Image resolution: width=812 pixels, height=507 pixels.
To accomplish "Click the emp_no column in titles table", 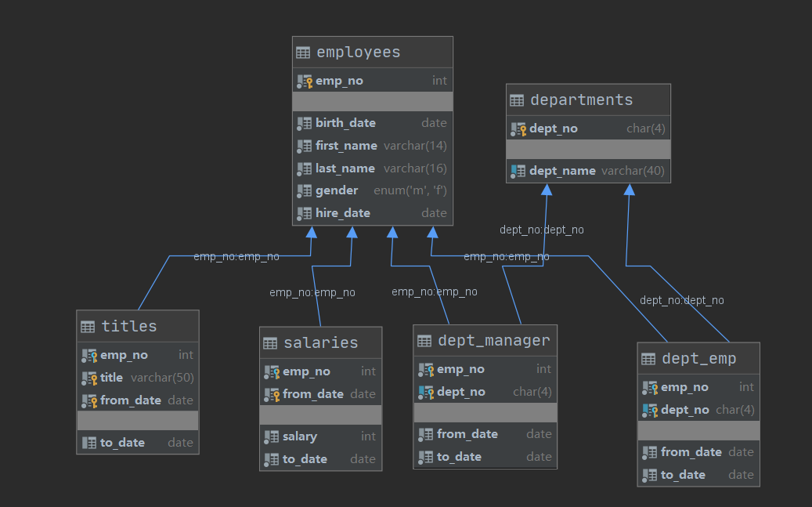I will tap(138, 355).
